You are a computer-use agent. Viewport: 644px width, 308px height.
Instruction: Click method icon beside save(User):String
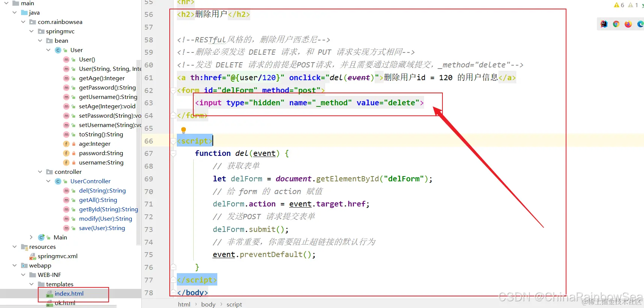click(x=66, y=228)
